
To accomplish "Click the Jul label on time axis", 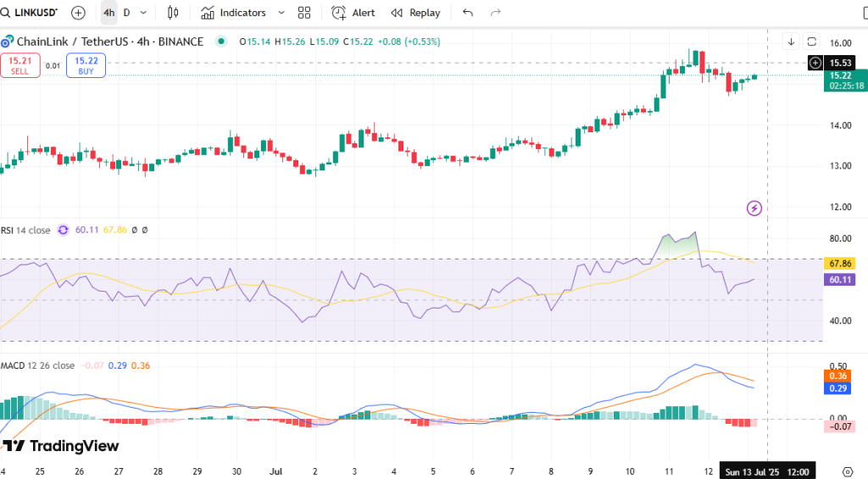I will [x=275, y=472].
